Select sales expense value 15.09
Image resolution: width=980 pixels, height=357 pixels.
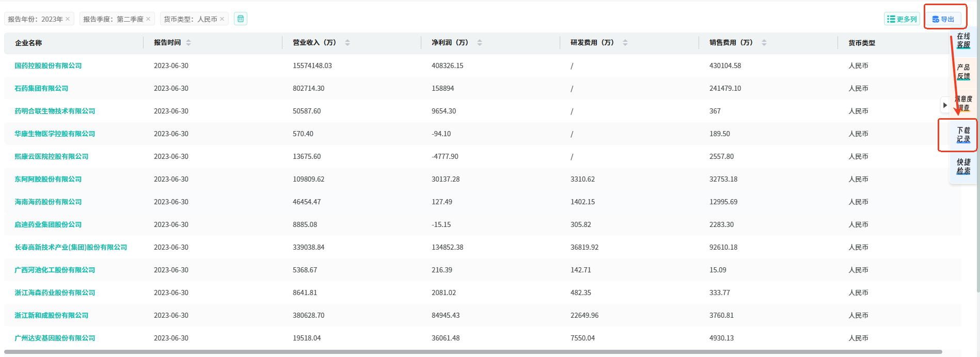point(718,270)
